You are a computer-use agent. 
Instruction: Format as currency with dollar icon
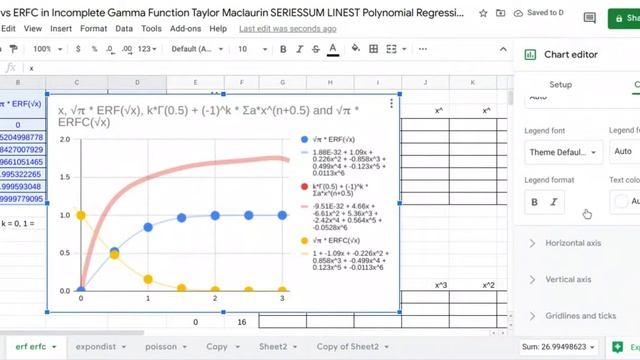(78, 49)
